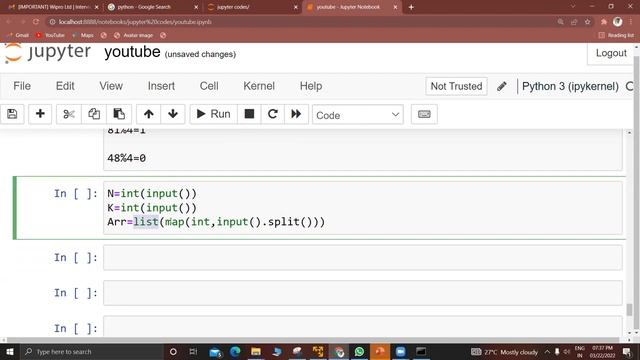Image resolution: width=640 pixels, height=360 pixels.
Task: Copy selected cells icon
Action: [x=94, y=114]
